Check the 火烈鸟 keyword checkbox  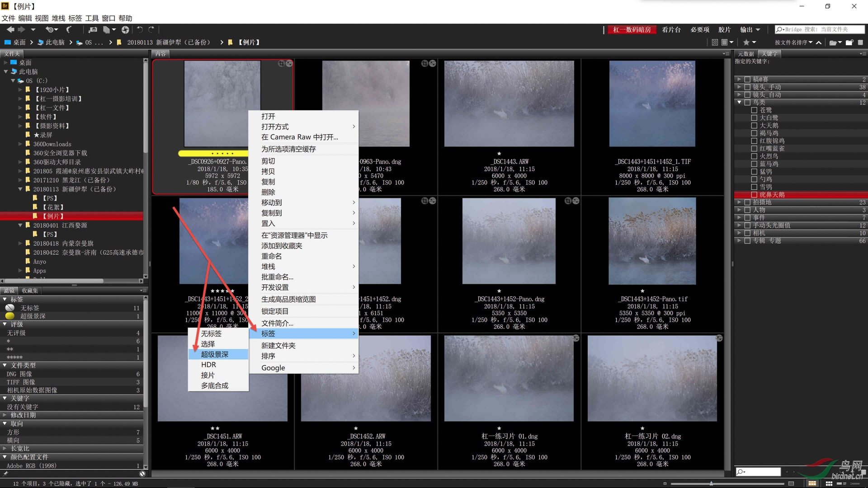click(754, 156)
